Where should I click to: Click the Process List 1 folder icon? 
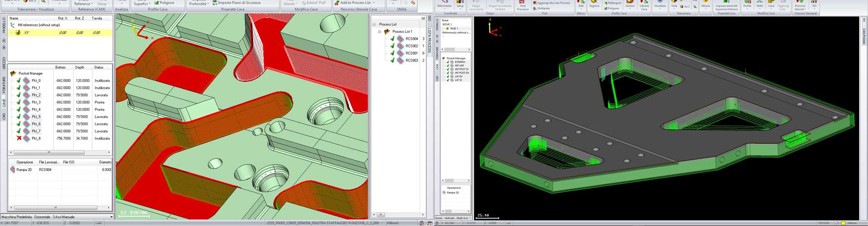pos(387,32)
